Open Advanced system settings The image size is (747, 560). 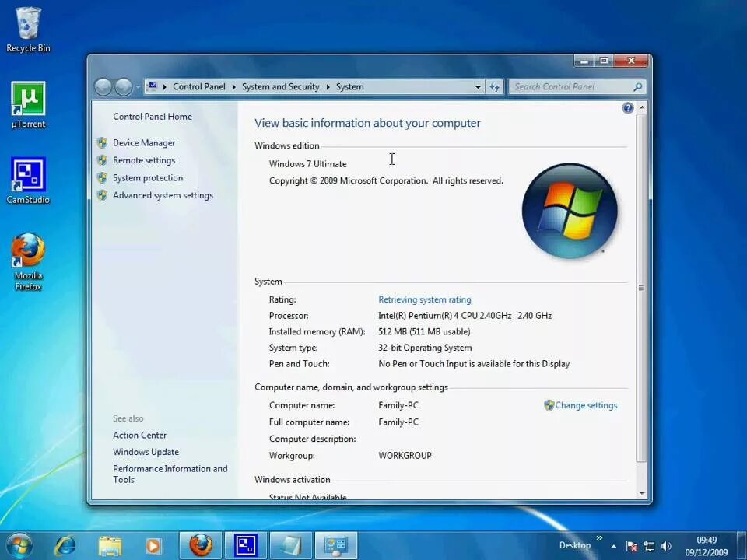(163, 195)
